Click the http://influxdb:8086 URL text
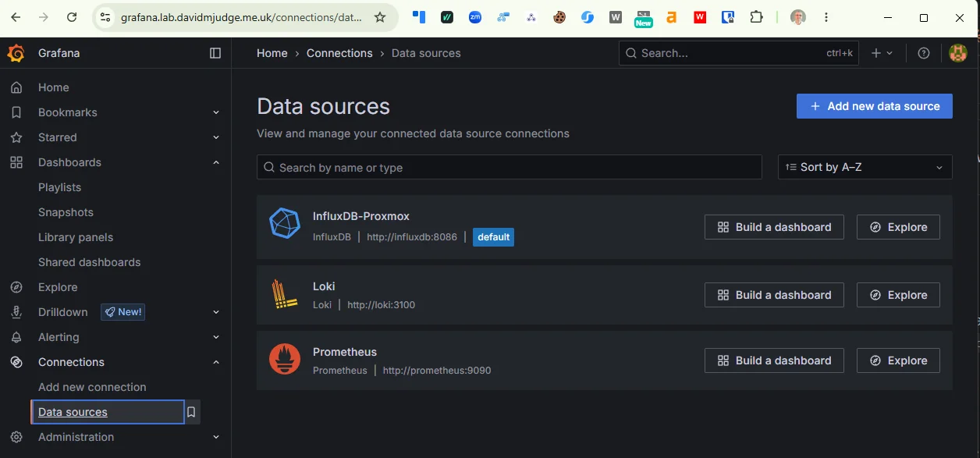The image size is (980, 458). pyautogui.click(x=412, y=237)
